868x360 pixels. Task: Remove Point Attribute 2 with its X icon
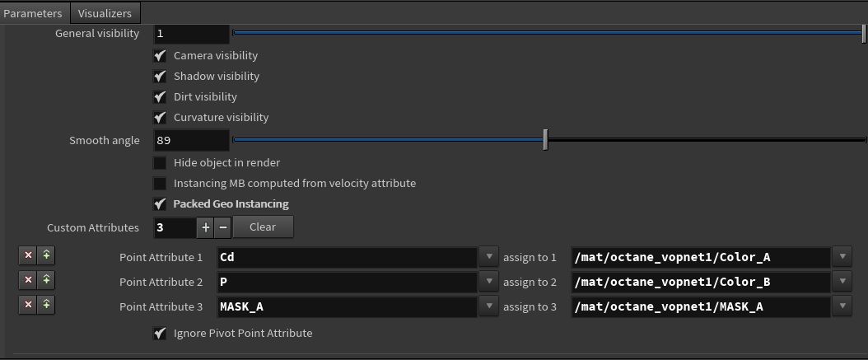click(x=27, y=280)
